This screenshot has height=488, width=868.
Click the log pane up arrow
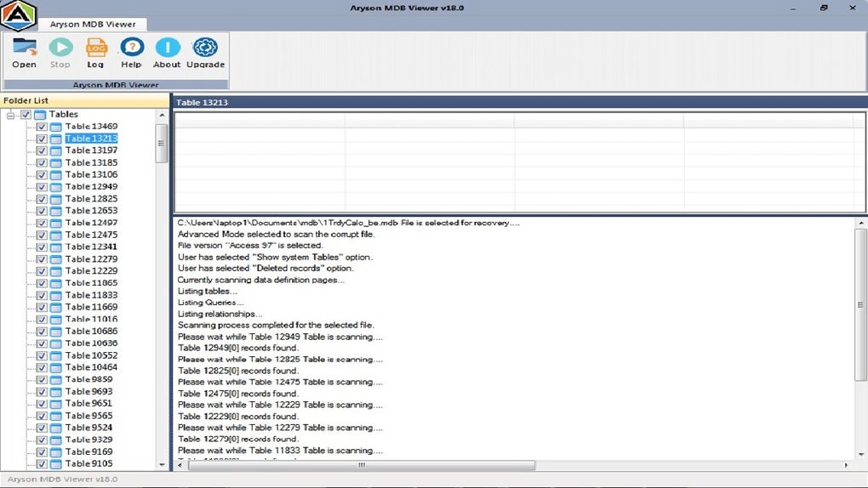(x=861, y=223)
